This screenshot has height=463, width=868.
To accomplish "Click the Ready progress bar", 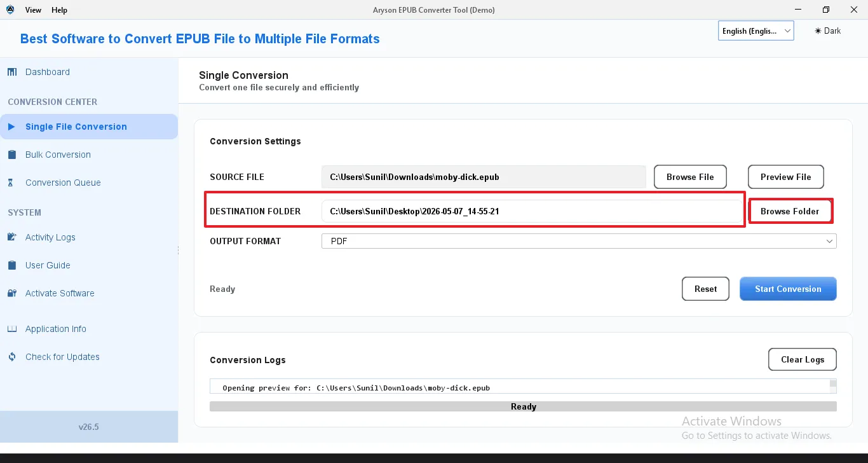I will click(523, 406).
